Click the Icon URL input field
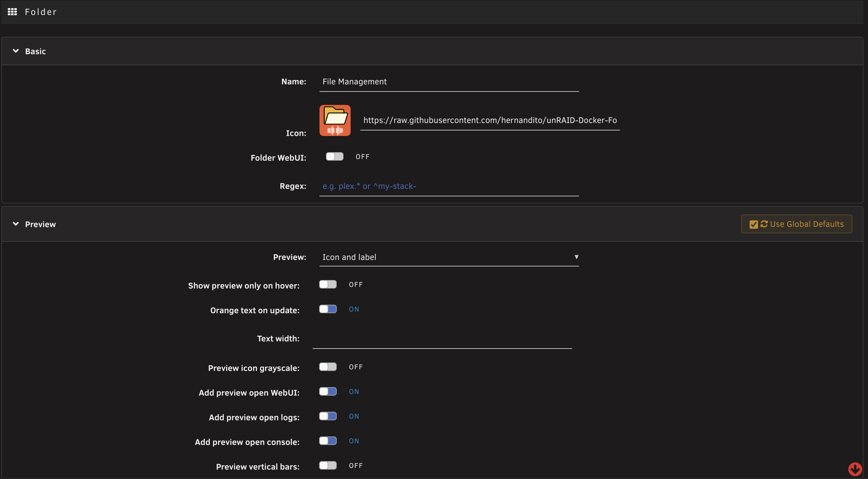The height and width of the screenshot is (479, 868). pos(490,120)
